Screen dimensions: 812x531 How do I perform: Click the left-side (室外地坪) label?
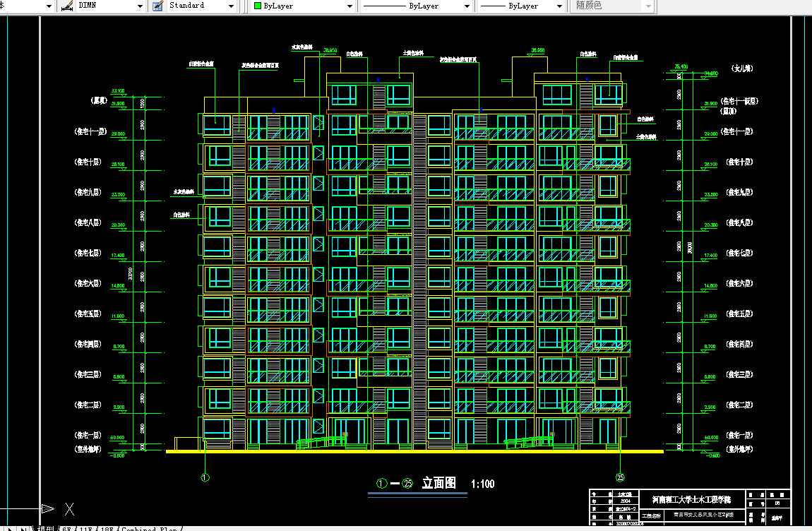pos(88,449)
